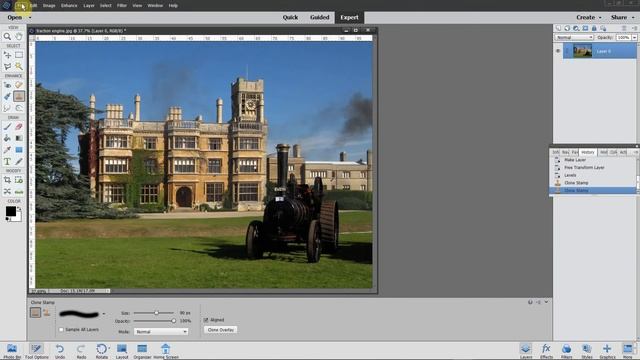Viewport: 640px width, 360px height.
Task: Toggle the Aligned checkbox
Action: pyautogui.click(x=206, y=320)
